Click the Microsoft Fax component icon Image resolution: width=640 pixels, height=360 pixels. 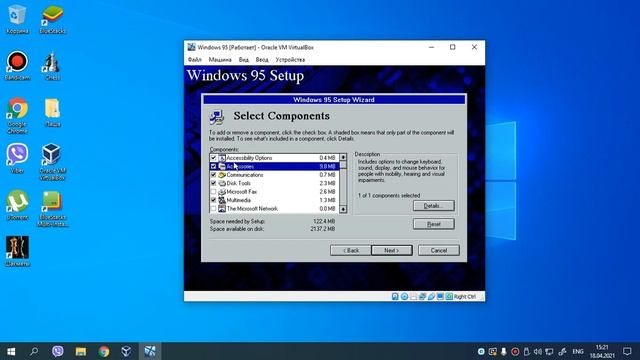222,192
